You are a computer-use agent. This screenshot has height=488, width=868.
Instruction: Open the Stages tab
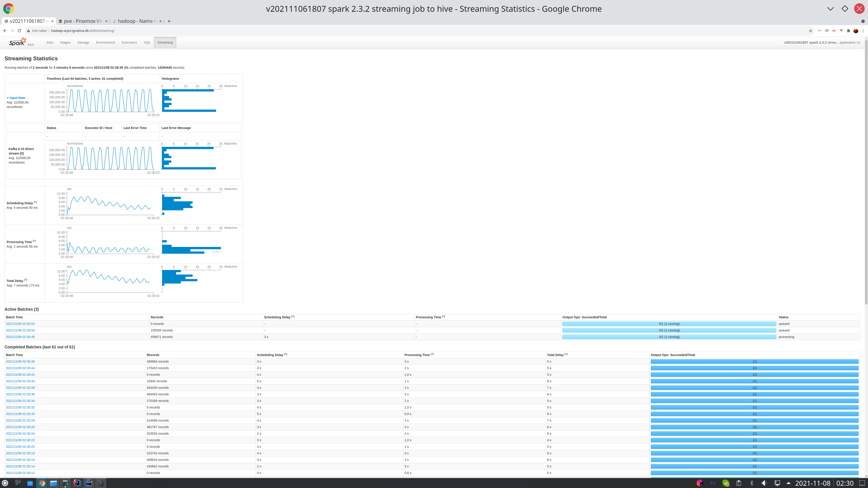pyautogui.click(x=65, y=42)
